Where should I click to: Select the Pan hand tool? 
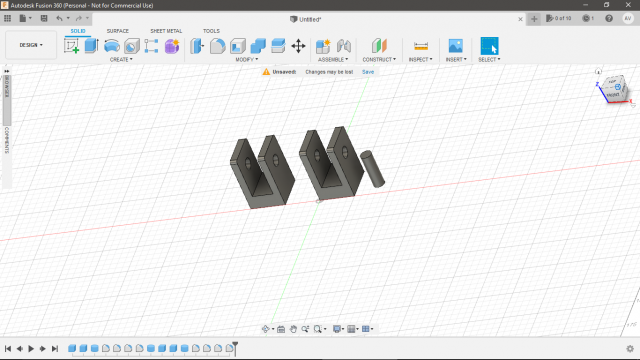click(293, 329)
